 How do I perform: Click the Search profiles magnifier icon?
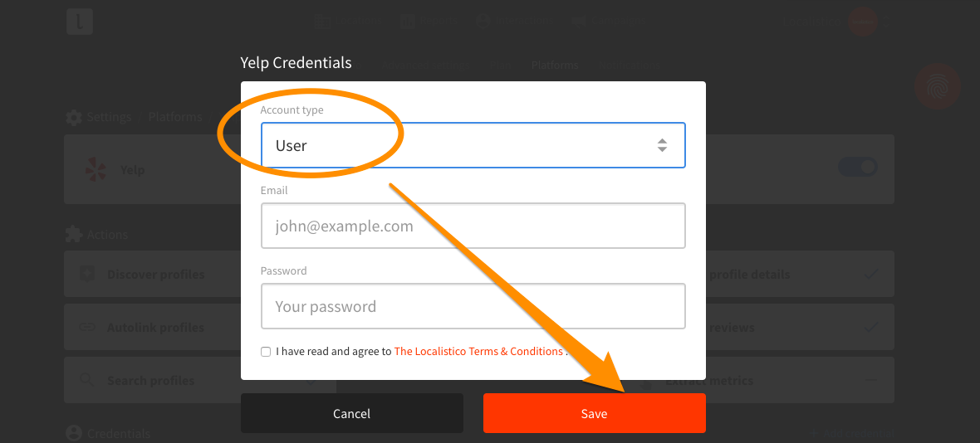point(86,380)
